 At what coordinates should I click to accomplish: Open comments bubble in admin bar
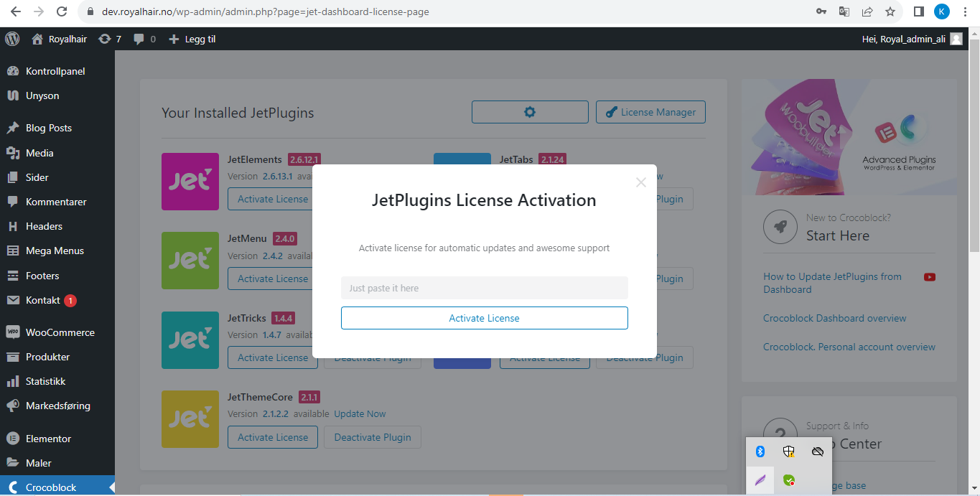coord(144,39)
